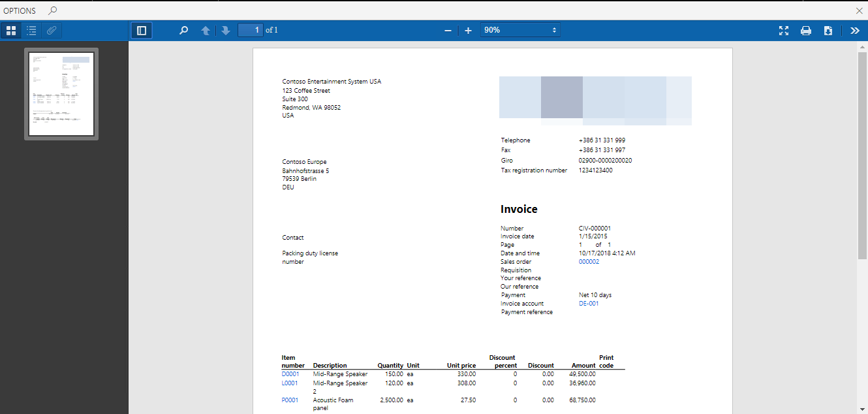This screenshot has height=414, width=868.
Task: Open item number D0001 link
Action: point(290,374)
